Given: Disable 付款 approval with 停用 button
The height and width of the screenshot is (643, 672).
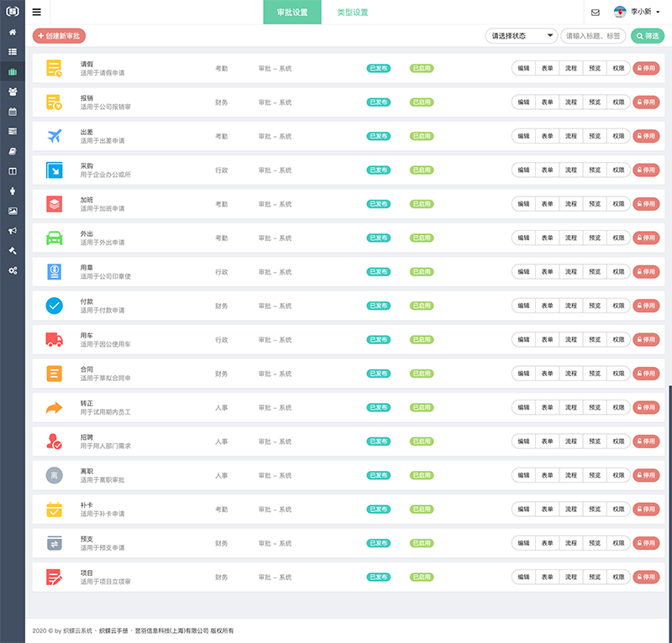Looking at the screenshot, I should click(646, 306).
